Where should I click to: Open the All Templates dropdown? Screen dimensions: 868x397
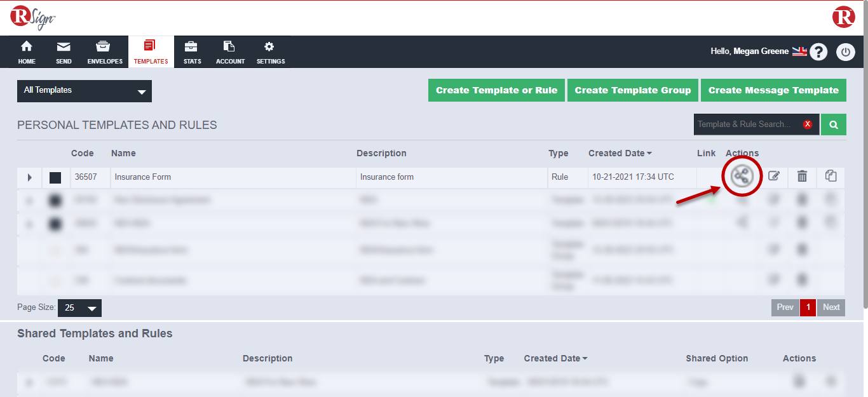pyautogui.click(x=85, y=91)
